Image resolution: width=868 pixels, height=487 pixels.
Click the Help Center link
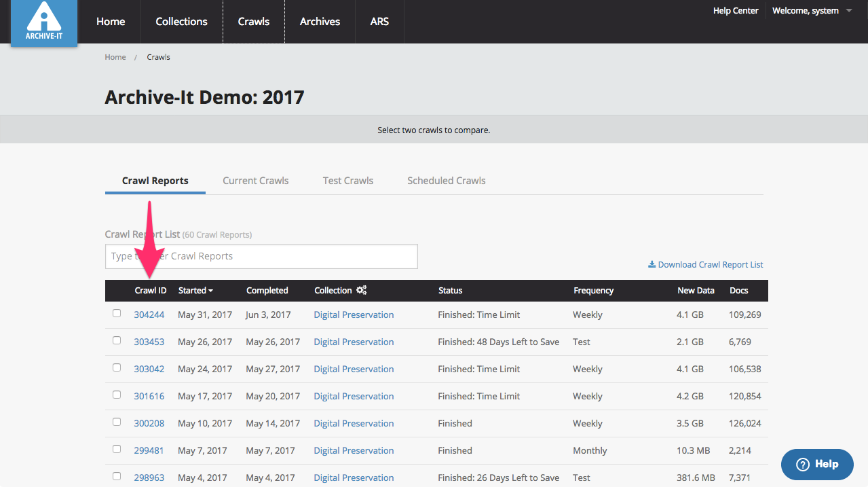735,11
